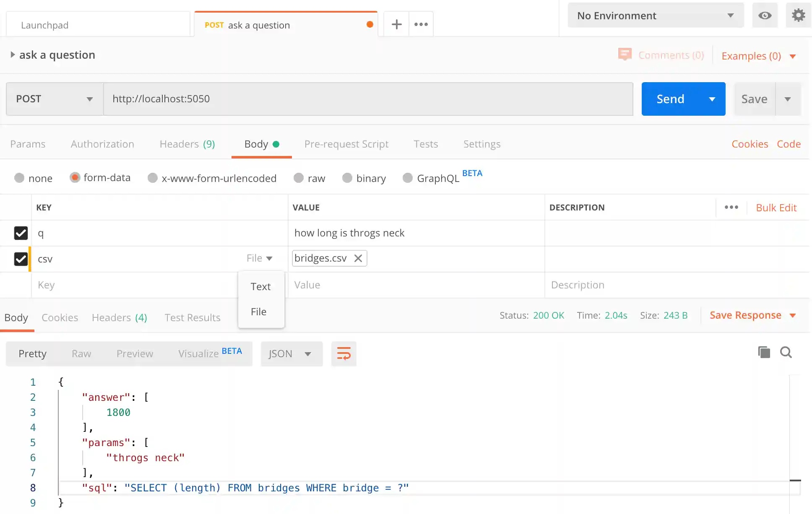Image resolution: width=812 pixels, height=514 pixels.
Task: Toggle the response line wrap icon
Action: (344, 353)
